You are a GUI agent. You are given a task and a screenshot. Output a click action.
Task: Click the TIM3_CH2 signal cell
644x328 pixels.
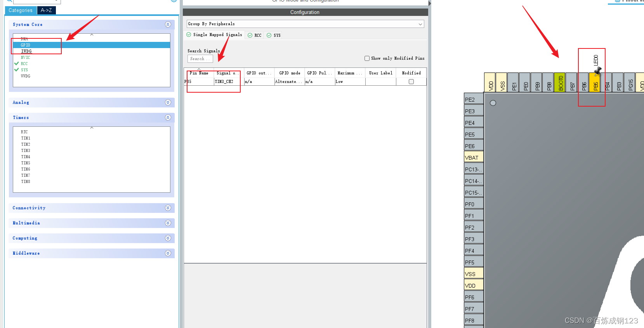point(229,82)
